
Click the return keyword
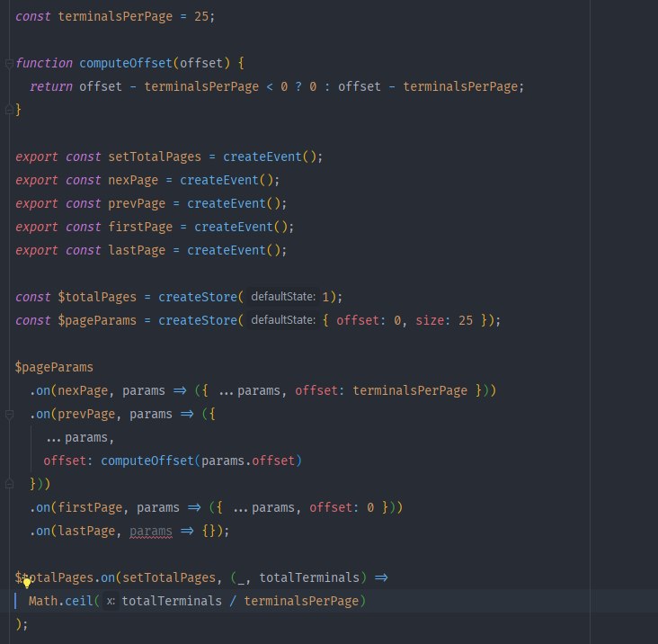[50, 86]
